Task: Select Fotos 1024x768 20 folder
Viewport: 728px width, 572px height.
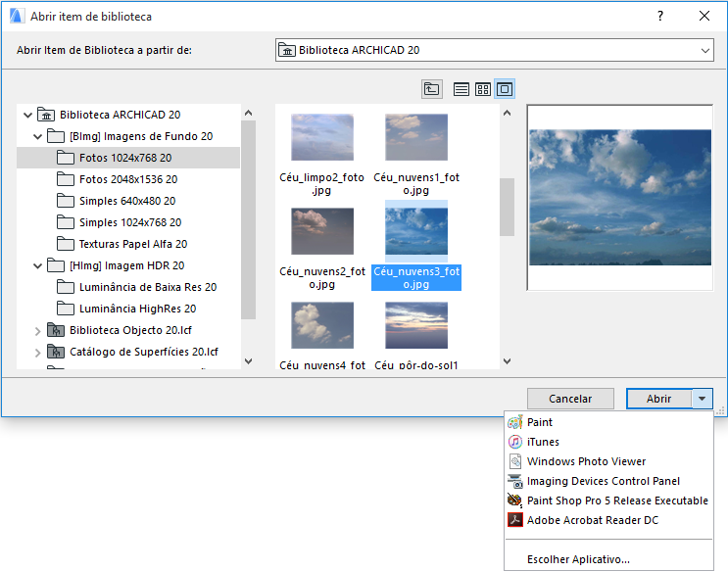Action: 128,158
